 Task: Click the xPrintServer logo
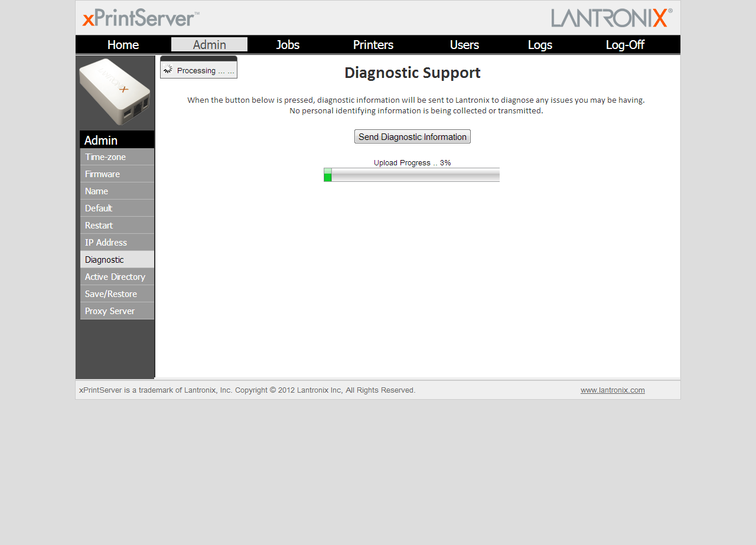click(141, 18)
